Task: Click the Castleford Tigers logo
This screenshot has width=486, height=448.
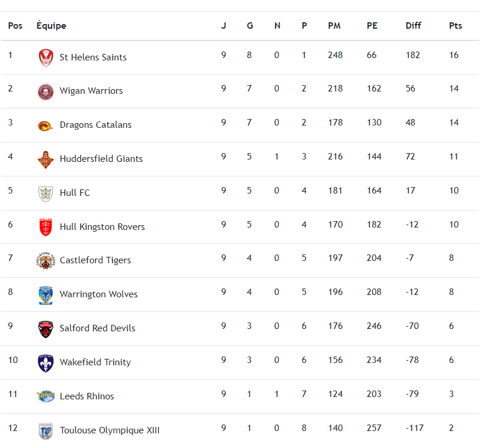Action: pyautogui.click(x=46, y=261)
